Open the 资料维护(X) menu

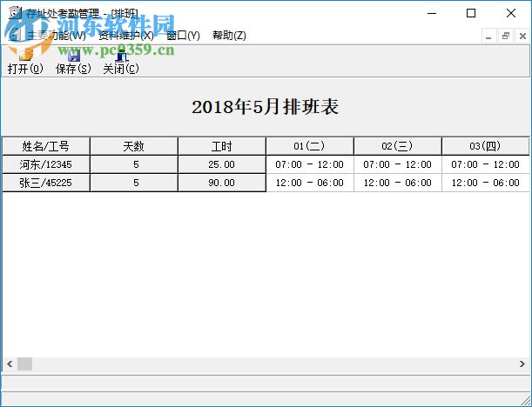click(x=126, y=36)
